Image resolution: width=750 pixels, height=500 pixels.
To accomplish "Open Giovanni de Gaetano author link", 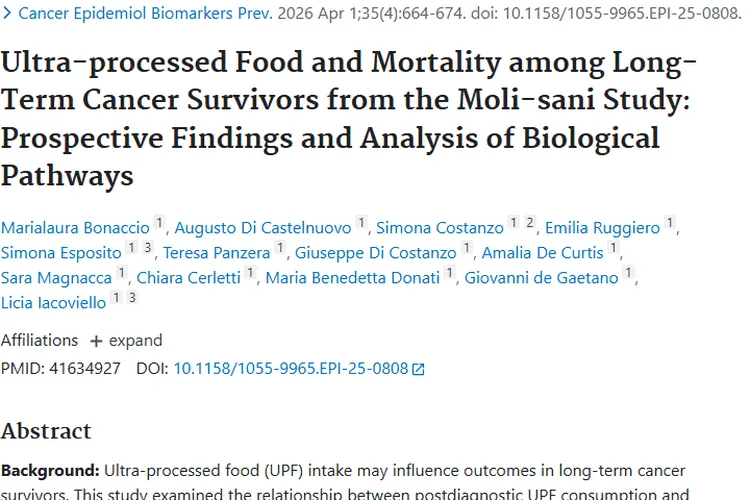I will (x=541, y=278).
